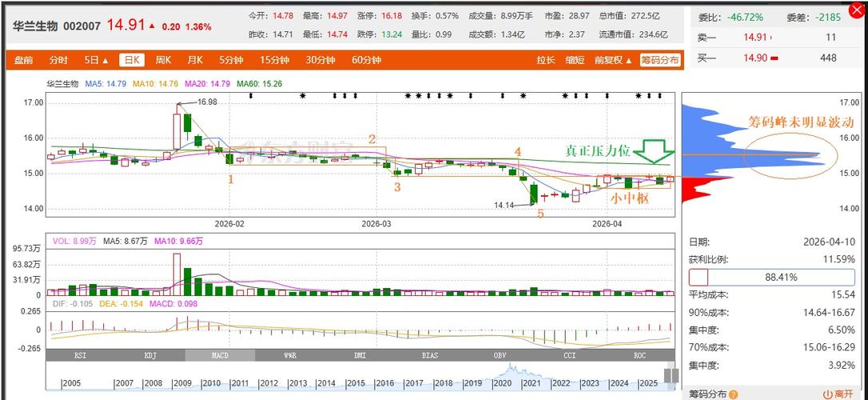Click the MA60: 15.26 legend label

260,84
